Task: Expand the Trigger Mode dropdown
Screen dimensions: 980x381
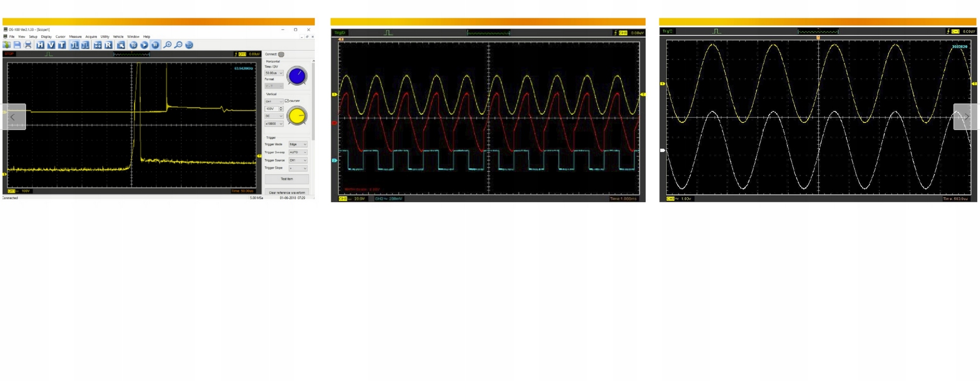Action: pyautogui.click(x=298, y=144)
